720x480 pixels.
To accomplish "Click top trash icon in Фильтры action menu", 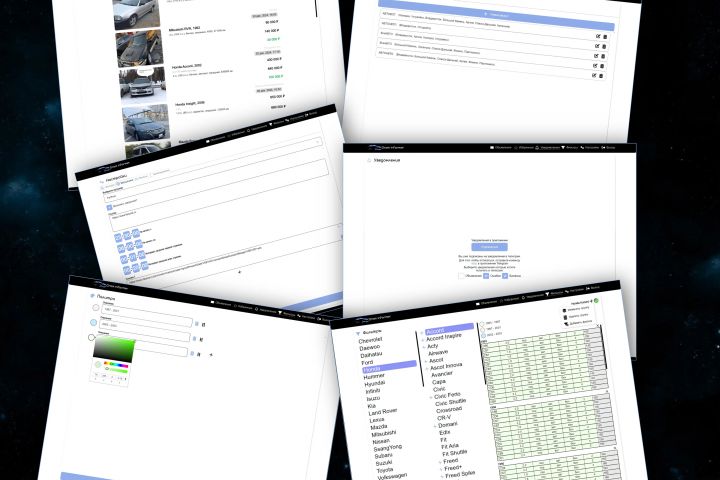I will (564, 311).
